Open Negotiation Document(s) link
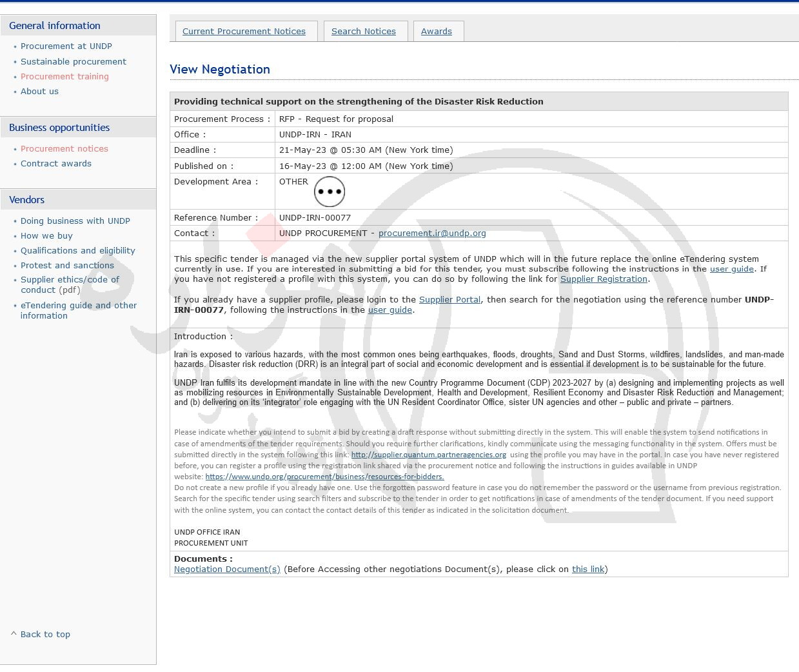This screenshot has width=799, height=672. click(227, 569)
